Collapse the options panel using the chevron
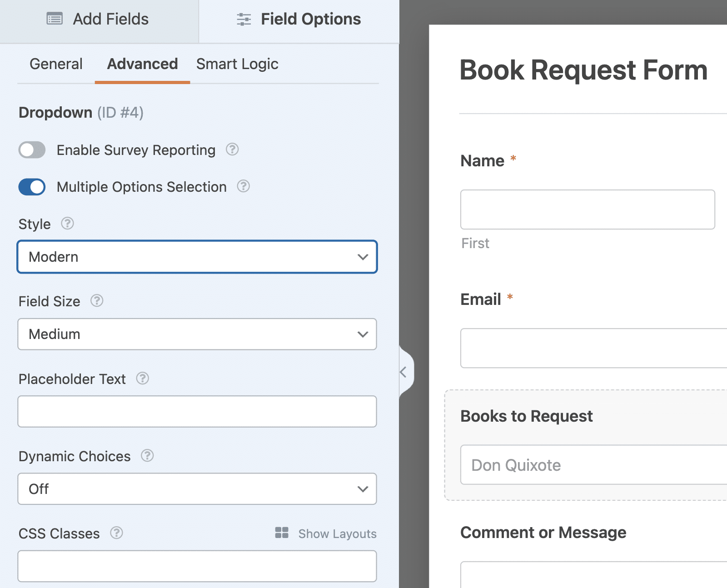 click(x=403, y=372)
